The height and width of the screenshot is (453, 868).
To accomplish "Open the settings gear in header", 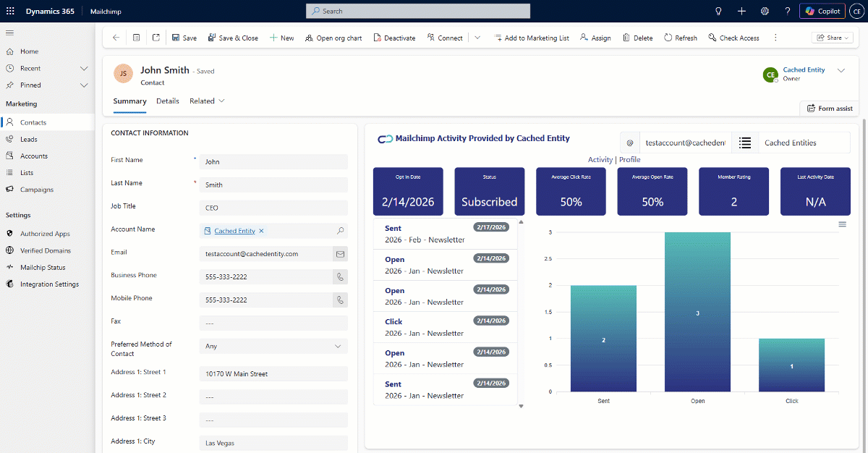I will tap(765, 11).
